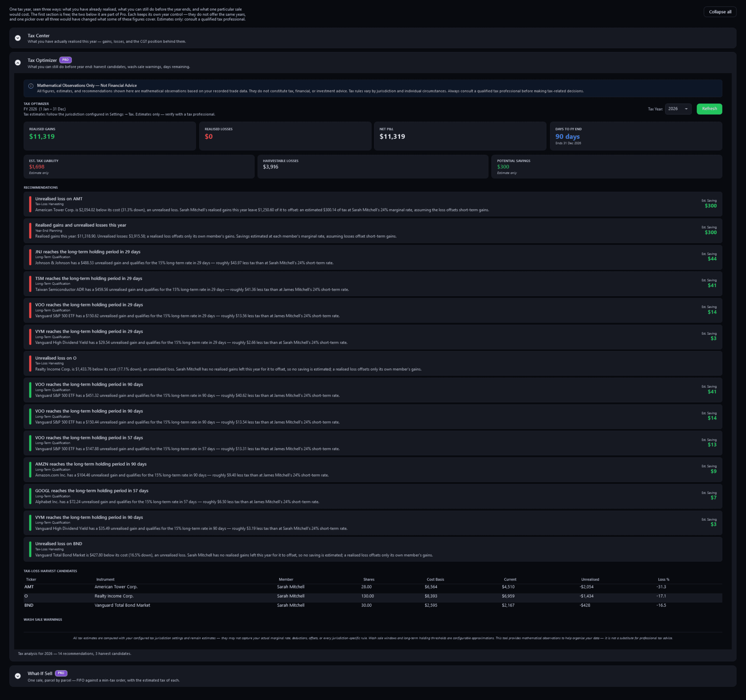Click the Loss % column header
The width and height of the screenshot is (746, 700).
point(663,579)
